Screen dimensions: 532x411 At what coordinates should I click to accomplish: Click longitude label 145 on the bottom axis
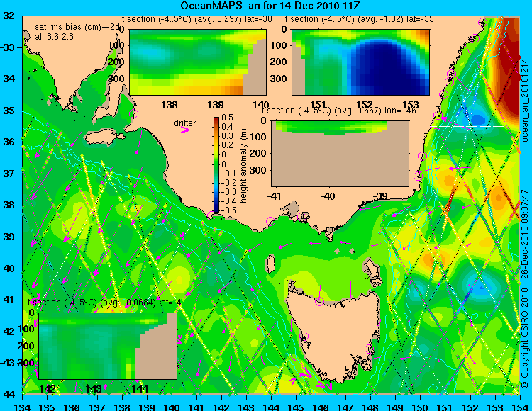click(296, 407)
